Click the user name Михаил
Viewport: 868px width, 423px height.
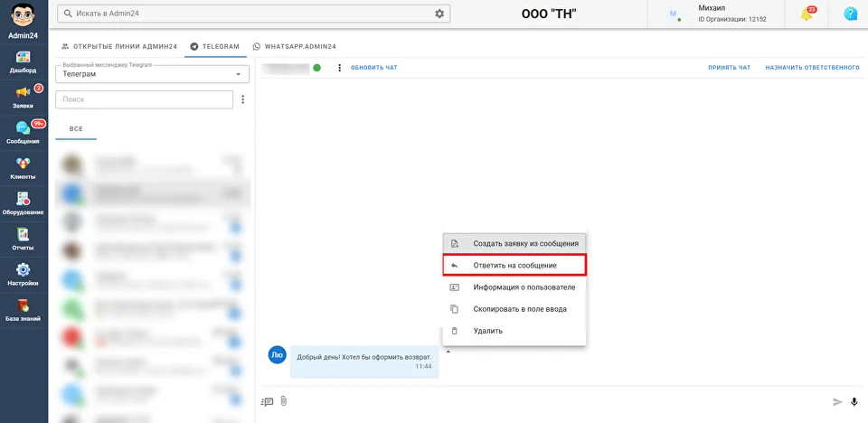tap(712, 8)
